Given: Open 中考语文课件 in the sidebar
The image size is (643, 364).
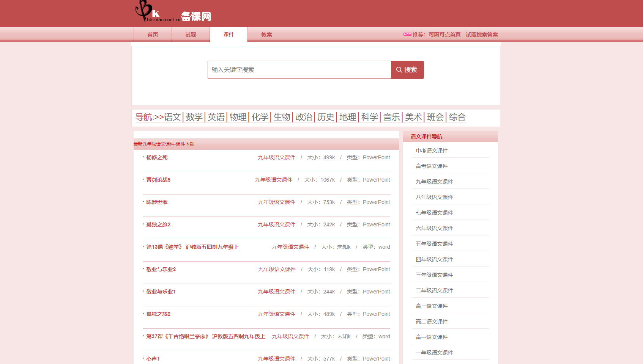Looking at the screenshot, I should (431, 150).
